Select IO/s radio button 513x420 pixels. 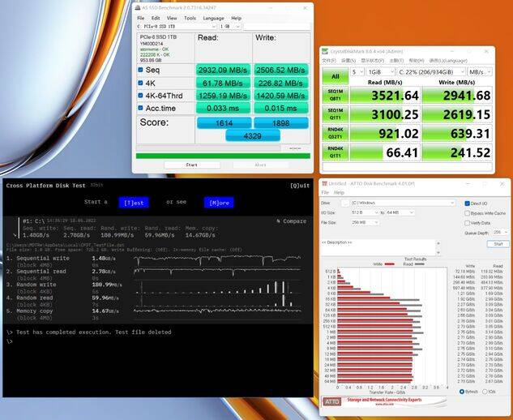(485, 392)
